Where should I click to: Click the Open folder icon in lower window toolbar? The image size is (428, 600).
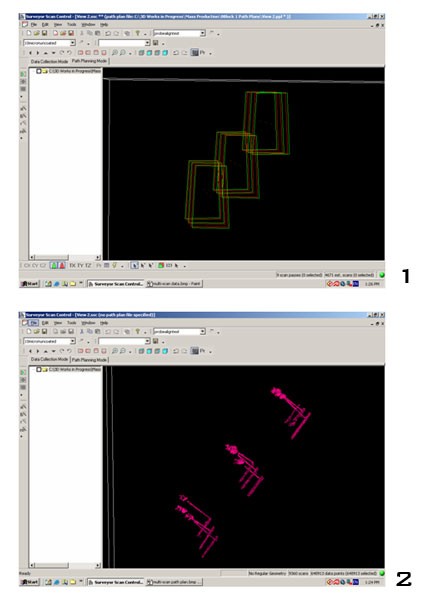[x=36, y=332]
